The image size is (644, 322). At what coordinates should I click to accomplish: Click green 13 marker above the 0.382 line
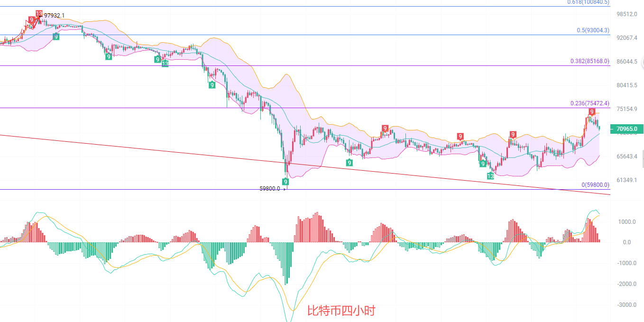[165, 64]
